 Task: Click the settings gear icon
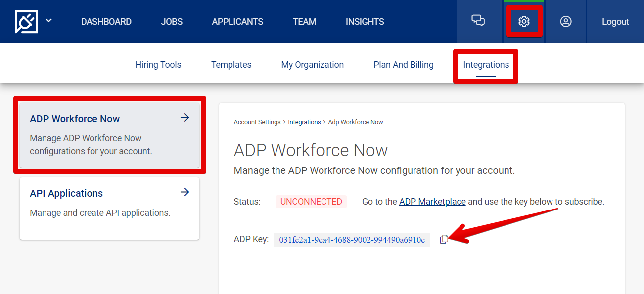coord(524,21)
